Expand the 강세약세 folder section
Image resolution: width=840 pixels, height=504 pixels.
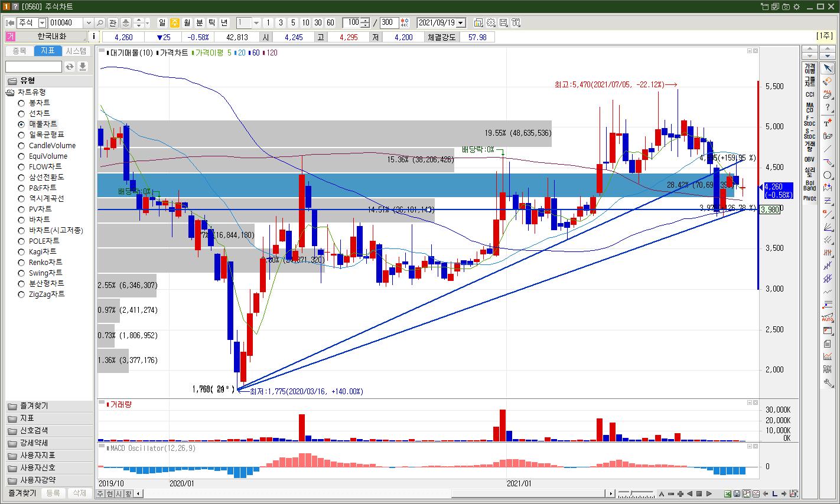(x=49, y=443)
